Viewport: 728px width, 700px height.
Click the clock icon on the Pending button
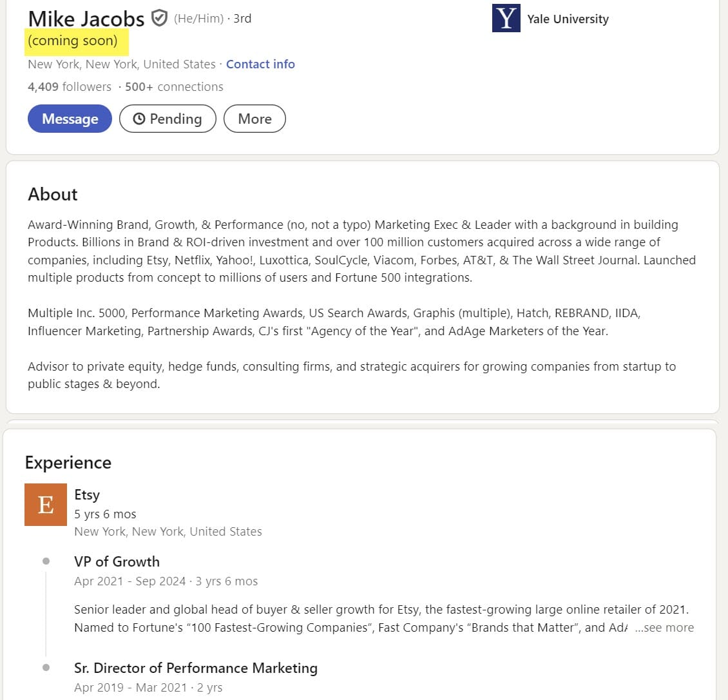pos(139,119)
